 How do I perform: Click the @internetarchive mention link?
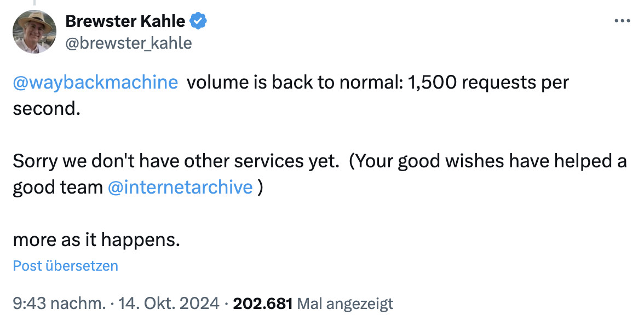pos(180,187)
